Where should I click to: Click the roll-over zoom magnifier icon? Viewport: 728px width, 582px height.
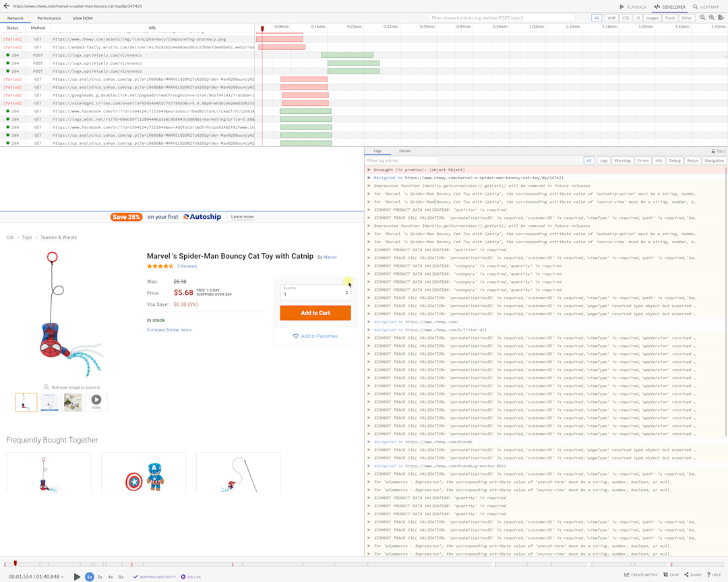(46, 387)
